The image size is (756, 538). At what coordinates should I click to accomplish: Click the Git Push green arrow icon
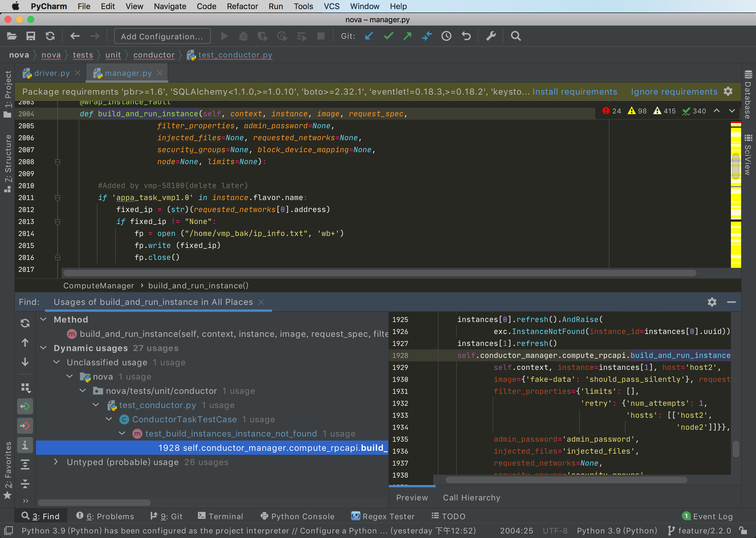407,36
